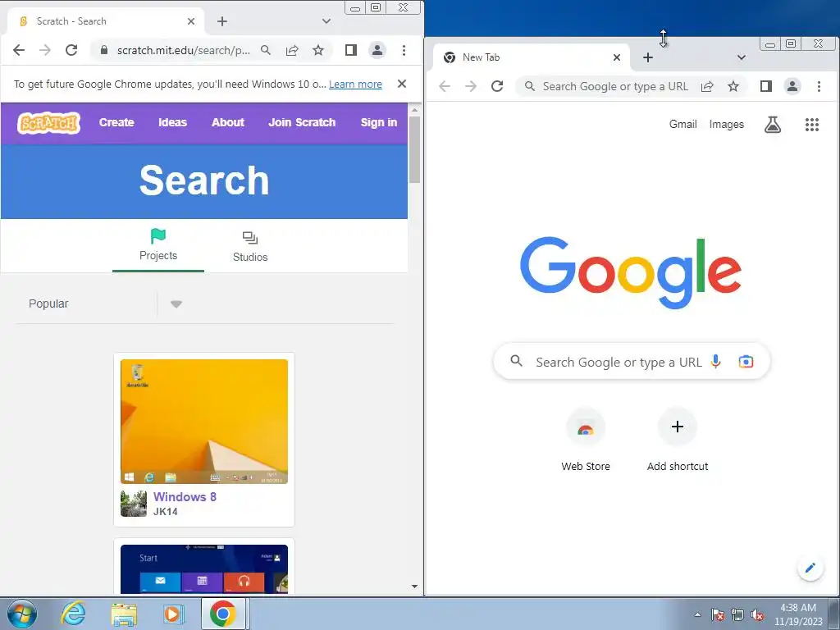Expand tab search chevron in Google window
Screen dimensions: 840x630
[742, 57]
